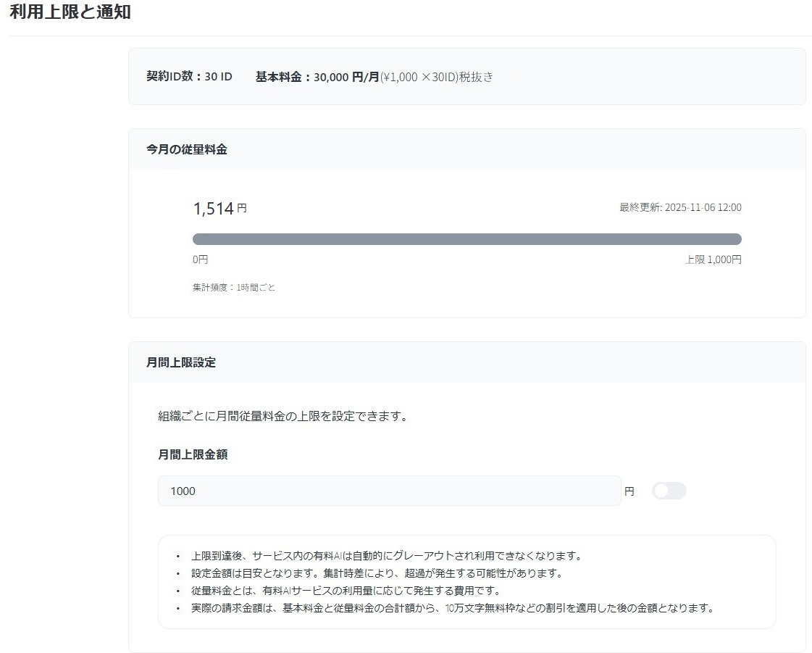Click the 0円 label under the bar

click(x=200, y=259)
